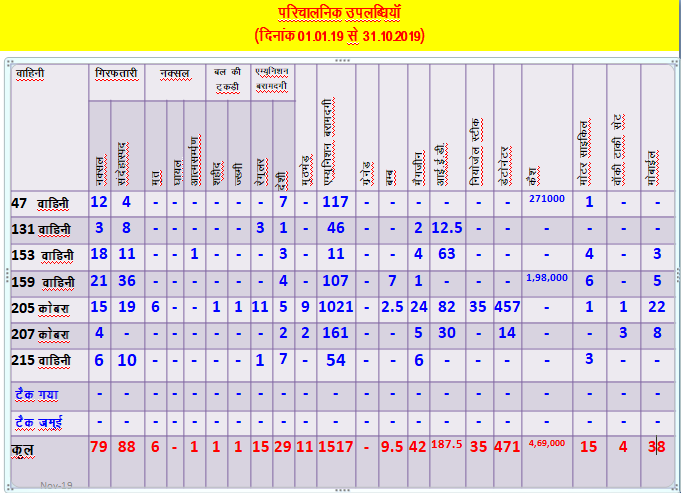Select the टैक जमुई row label
This screenshot has width=681, height=493.
tap(39, 422)
